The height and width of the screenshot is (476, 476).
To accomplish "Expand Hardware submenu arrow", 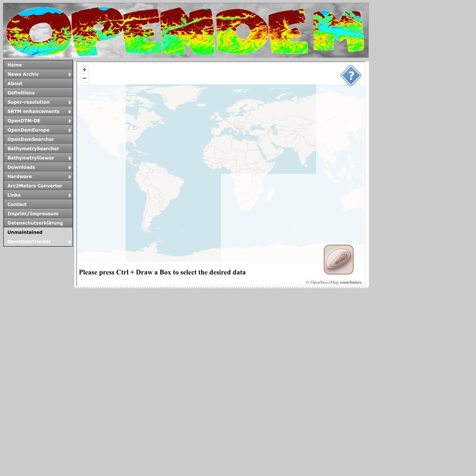I will tap(70, 177).
